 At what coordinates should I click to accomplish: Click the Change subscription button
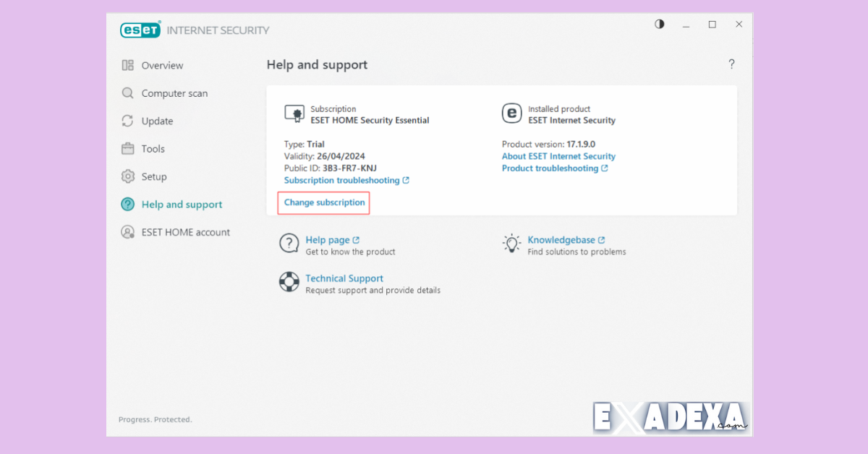[x=323, y=202]
